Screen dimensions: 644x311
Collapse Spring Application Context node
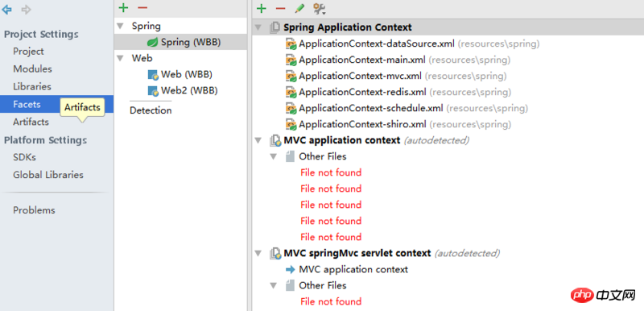[x=258, y=27]
